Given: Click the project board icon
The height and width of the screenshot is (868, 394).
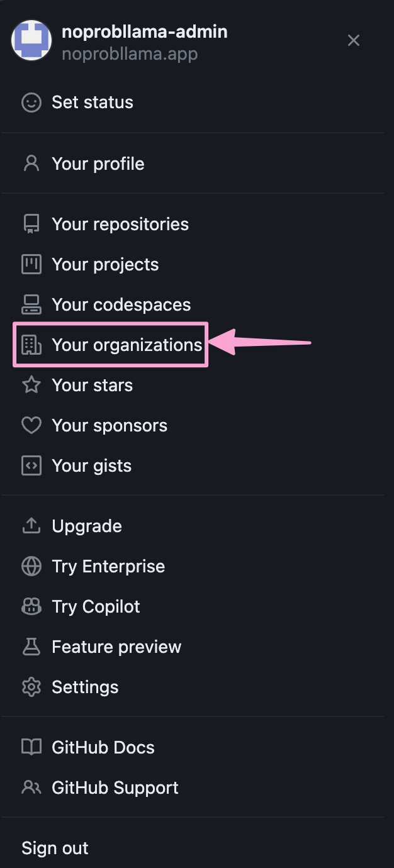Looking at the screenshot, I should (x=31, y=265).
